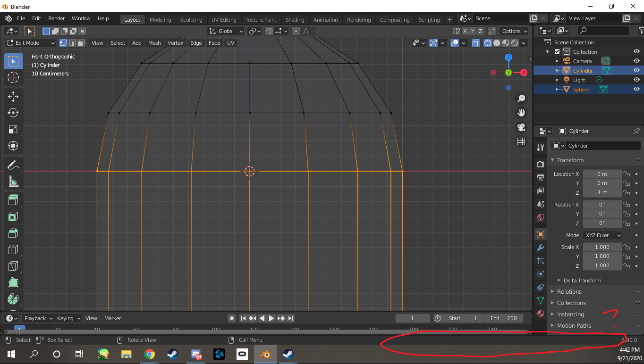The image size is (644, 364).
Task: Switch to the Shading workspace tab
Action: (x=295, y=19)
